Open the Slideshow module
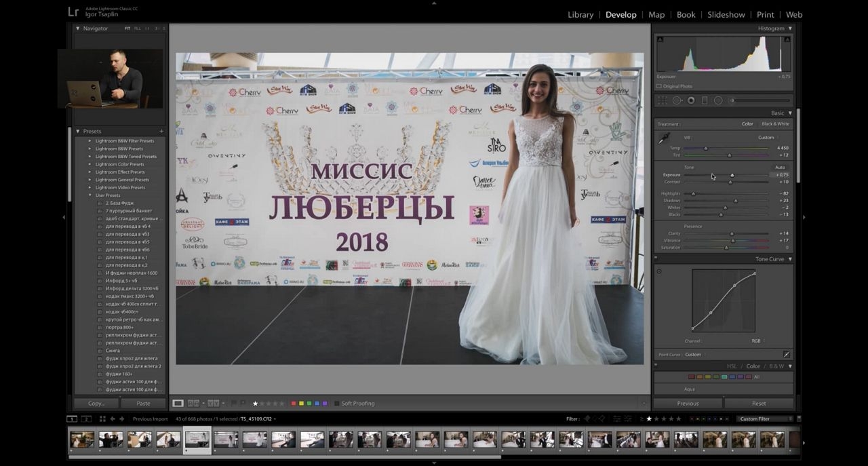Screen dimensions: 868x466 pyautogui.click(x=726, y=14)
